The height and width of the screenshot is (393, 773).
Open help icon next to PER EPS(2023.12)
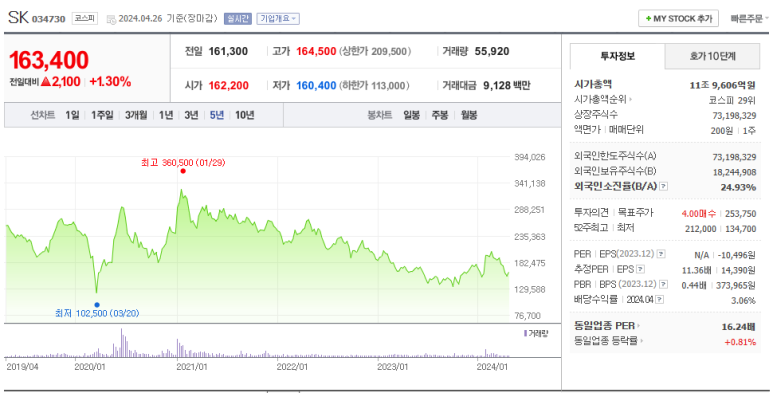tap(661, 254)
